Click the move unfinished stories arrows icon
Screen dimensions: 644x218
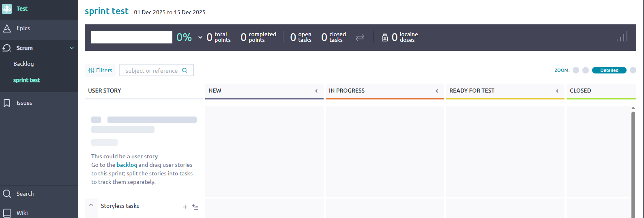[360, 37]
